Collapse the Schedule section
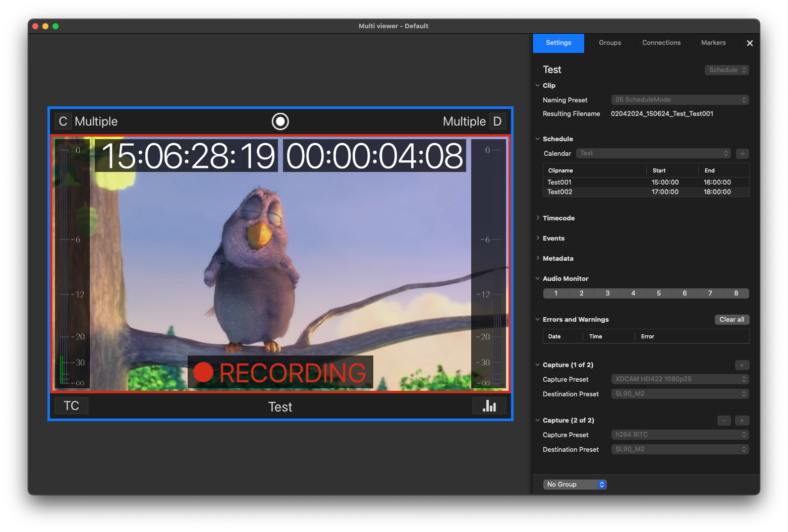Screen dimensions: 788x532 click(538, 139)
